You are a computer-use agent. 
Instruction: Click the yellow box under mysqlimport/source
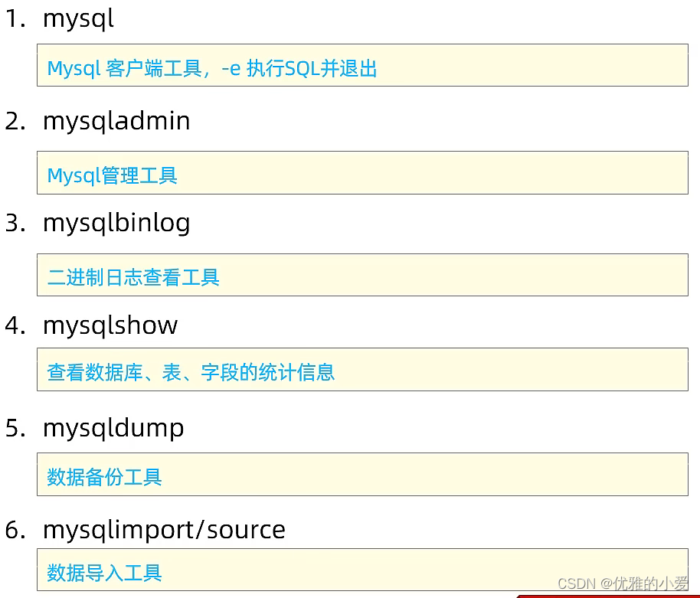point(361,570)
